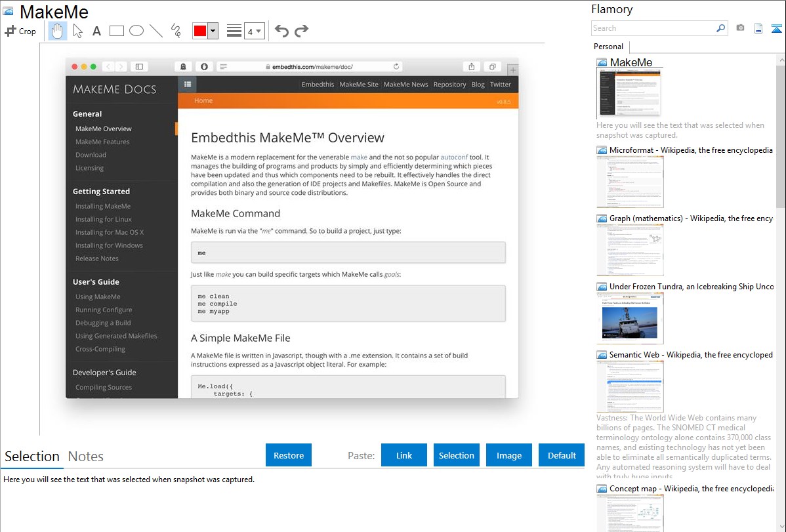Click the camera capture icon
786x532 pixels.
pyautogui.click(x=740, y=28)
